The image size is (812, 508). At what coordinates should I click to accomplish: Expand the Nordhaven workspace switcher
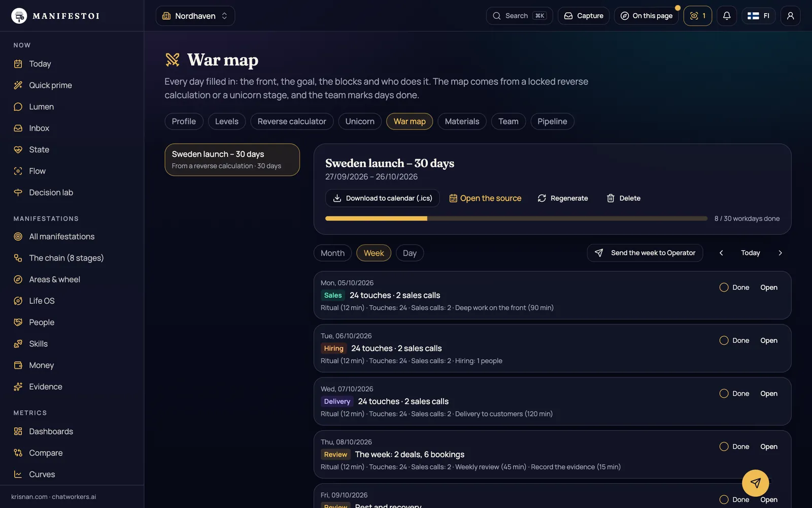pos(195,16)
